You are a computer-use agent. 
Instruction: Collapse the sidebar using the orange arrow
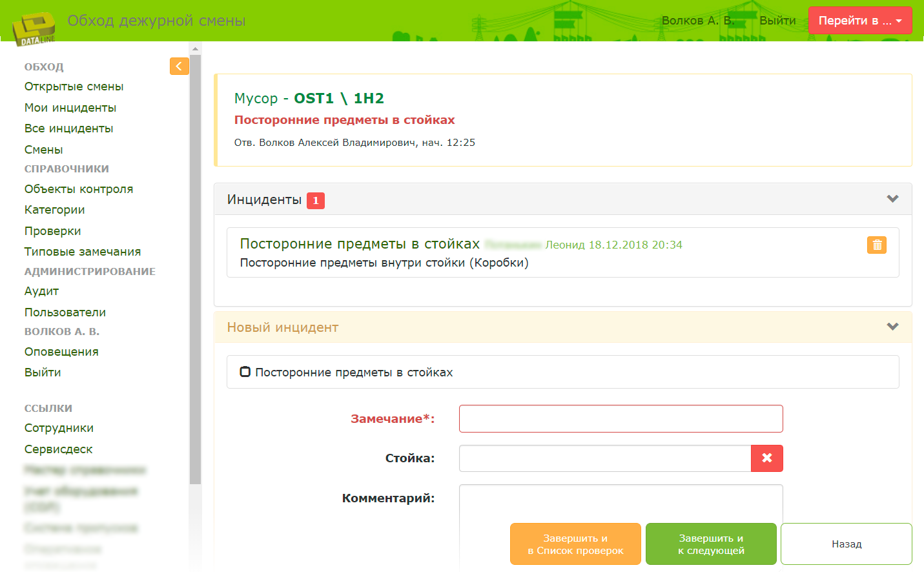click(179, 66)
